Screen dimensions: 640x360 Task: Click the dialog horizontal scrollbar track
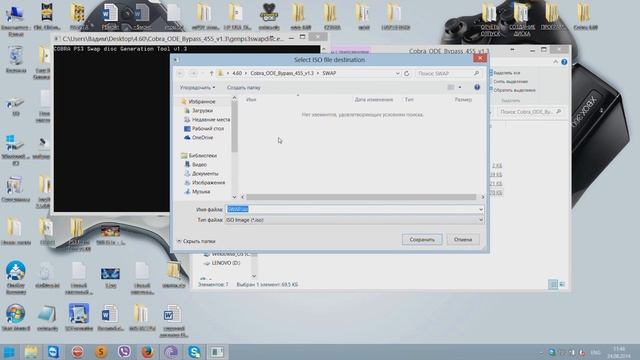click(x=361, y=197)
